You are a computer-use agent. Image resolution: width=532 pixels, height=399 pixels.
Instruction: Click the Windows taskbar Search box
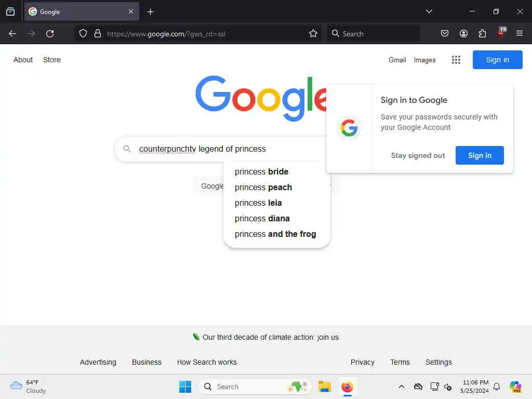pos(255,387)
